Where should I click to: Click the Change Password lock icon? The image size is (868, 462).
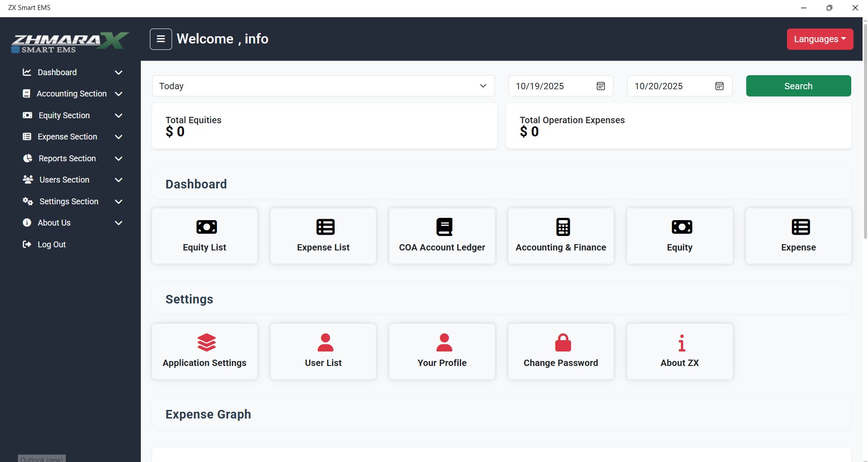pyautogui.click(x=563, y=342)
